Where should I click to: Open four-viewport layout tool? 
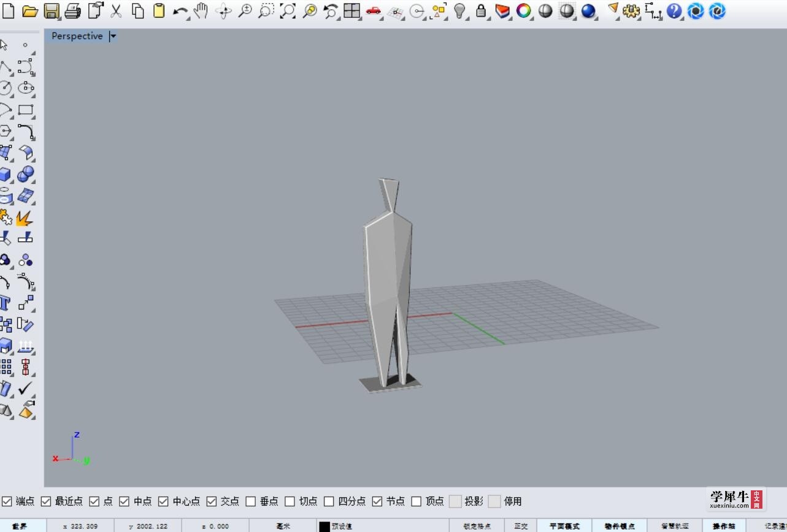tap(351, 11)
